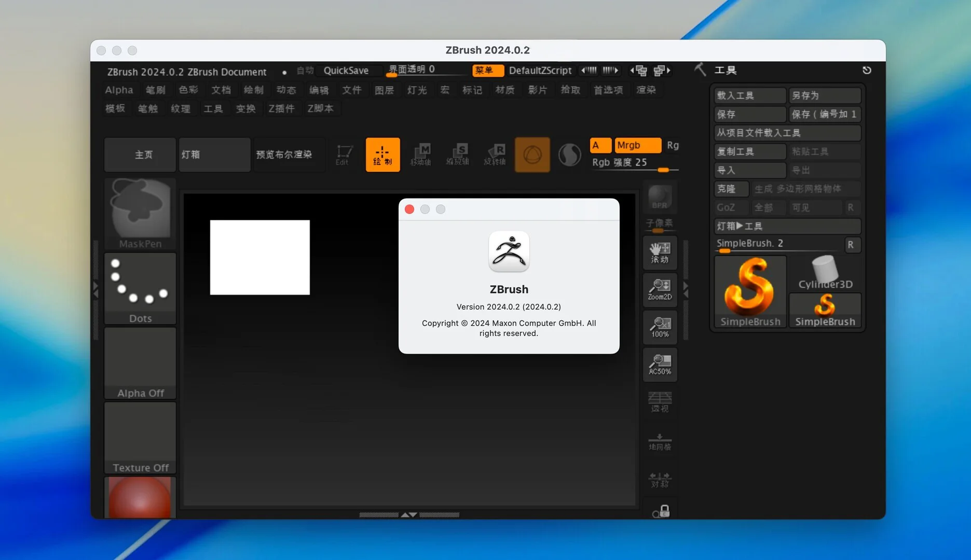Select the Cylinder3D tool thumbnail
The height and width of the screenshot is (560, 971).
click(825, 273)
